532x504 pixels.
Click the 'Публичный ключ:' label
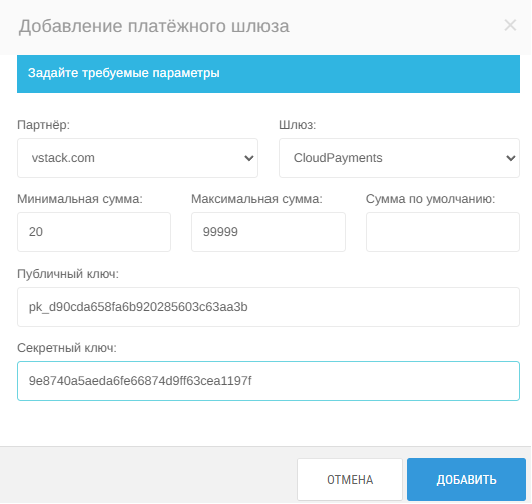(x=68, y=274)
